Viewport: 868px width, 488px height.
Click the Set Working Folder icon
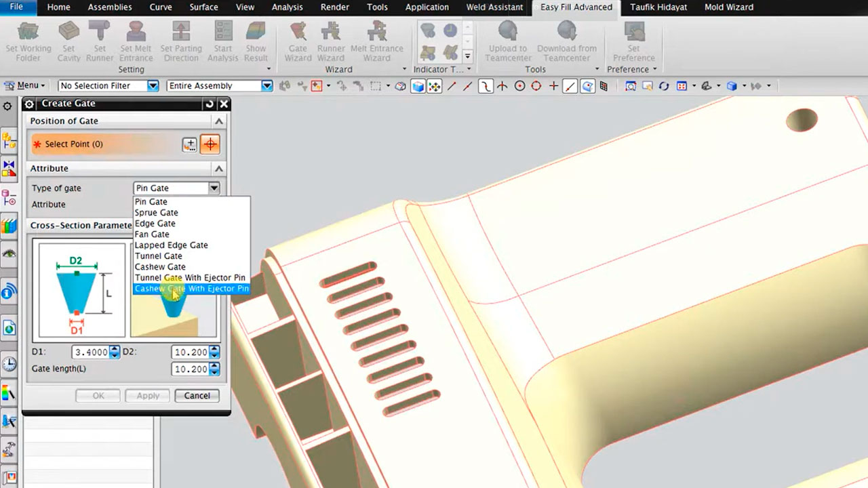click(x=28, y=33)
